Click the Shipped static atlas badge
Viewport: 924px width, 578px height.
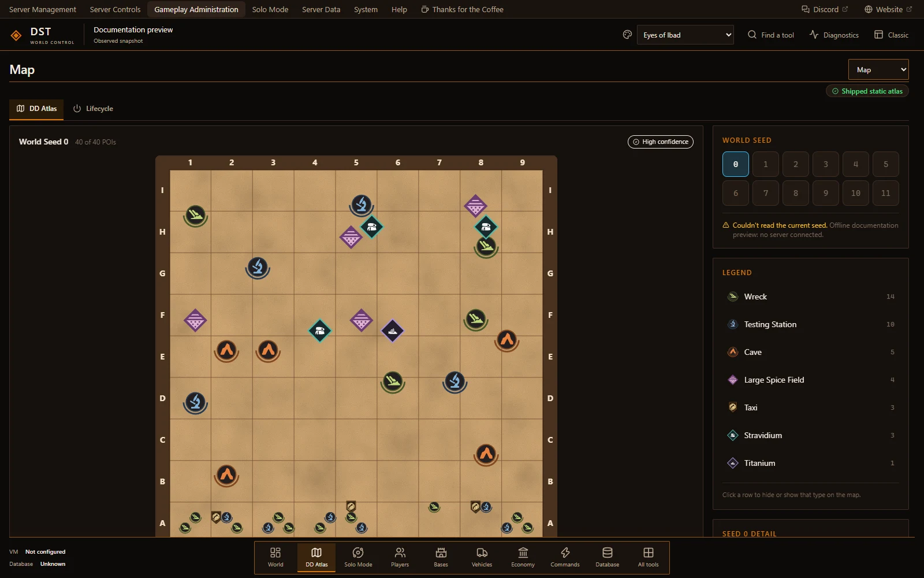(x=867, y=91)
